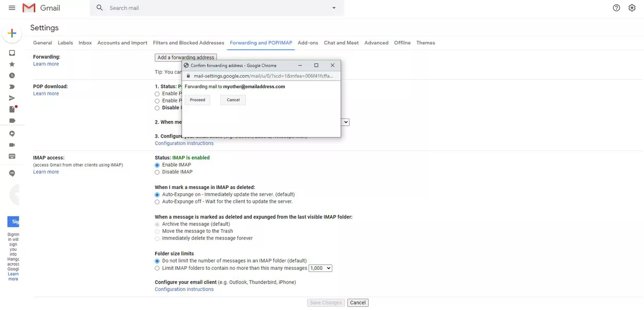Select Enable IMAP radio button

tap(157, 165)
